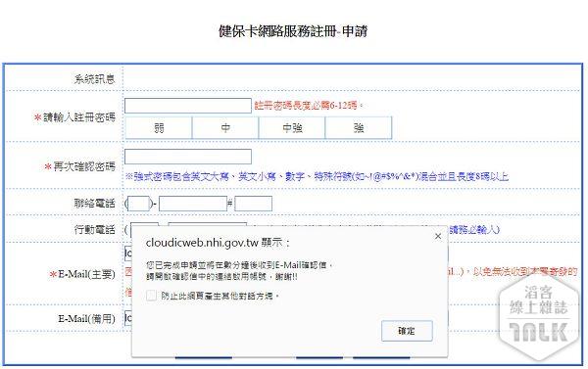588x369 pixels.
Task: Close the cloudicweb.nhi.gov.tw dialog with X
Action: tap(438, 237)
